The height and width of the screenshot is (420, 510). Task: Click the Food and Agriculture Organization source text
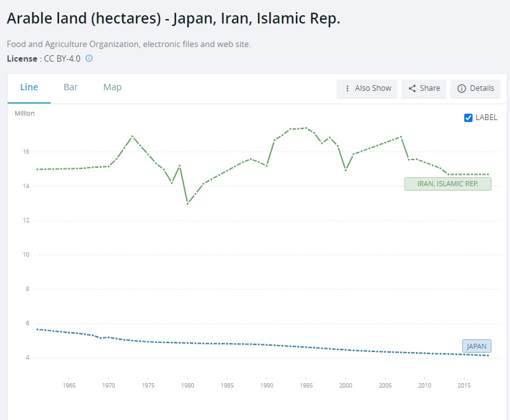[129, 44]
